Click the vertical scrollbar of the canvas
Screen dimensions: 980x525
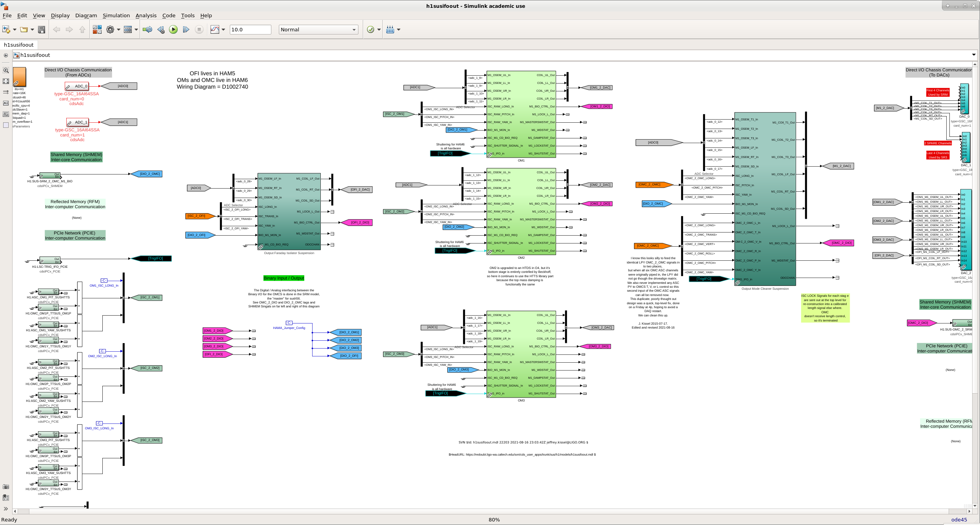[975, 285]
